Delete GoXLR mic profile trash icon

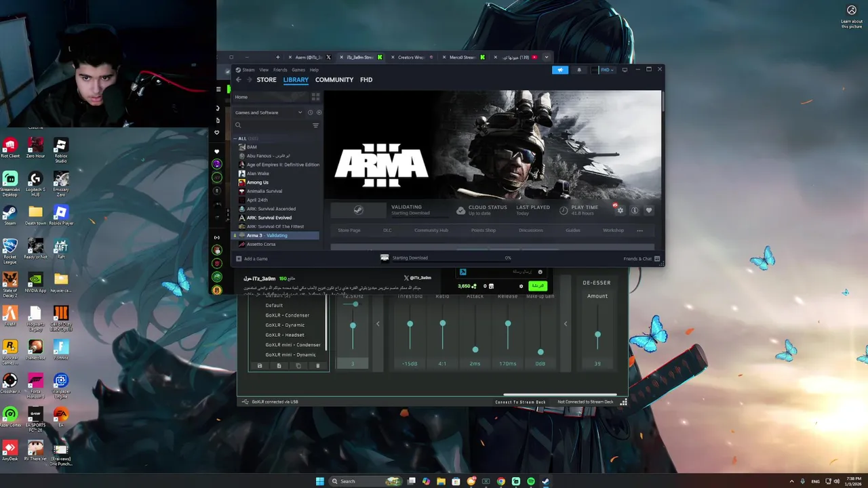(x=317, y=366)
